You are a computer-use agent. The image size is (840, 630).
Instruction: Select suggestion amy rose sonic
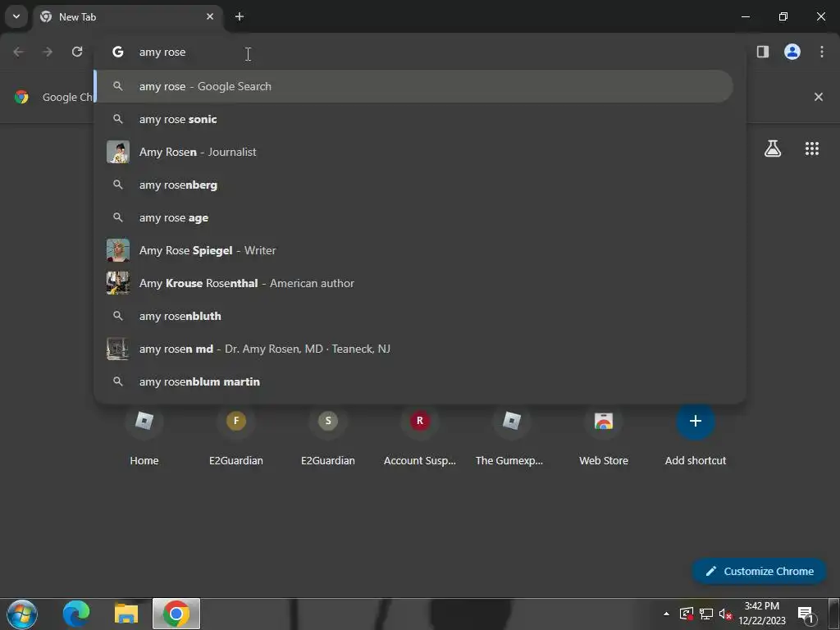click(x=413, y=119)
